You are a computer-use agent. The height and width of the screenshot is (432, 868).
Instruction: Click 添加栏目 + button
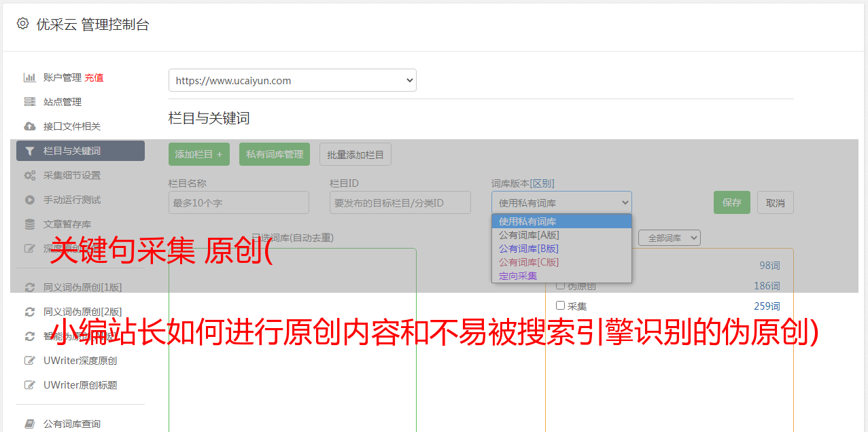[199, 154]
